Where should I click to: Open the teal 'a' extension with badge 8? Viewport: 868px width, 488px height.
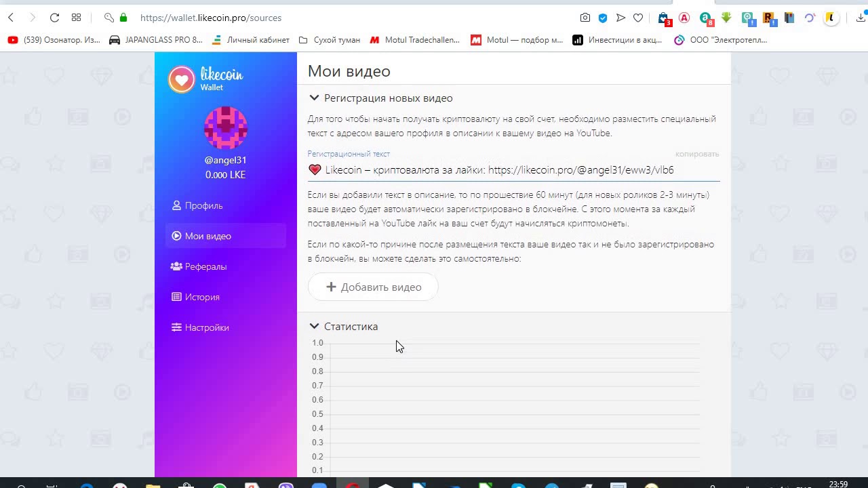click(x=706, y=18)
